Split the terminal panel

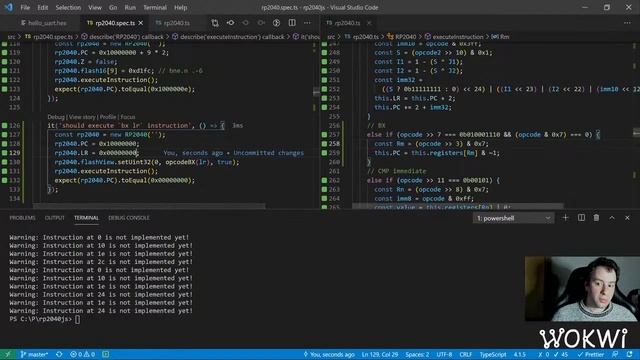pyautogui.click(x=581, y=218)
